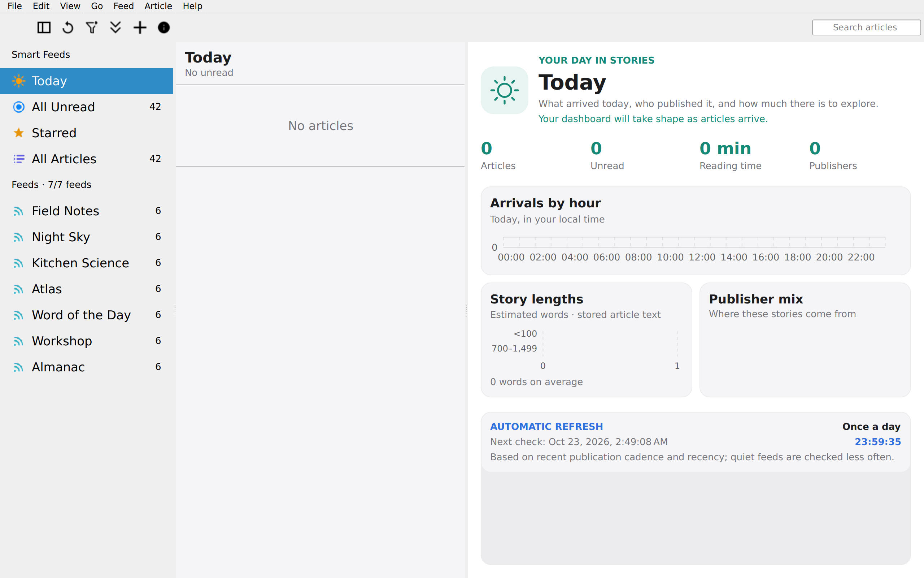This screenshot has width=924, height=578.
Task: Select the Today smart feed
Action: click(x=87, y=81)
